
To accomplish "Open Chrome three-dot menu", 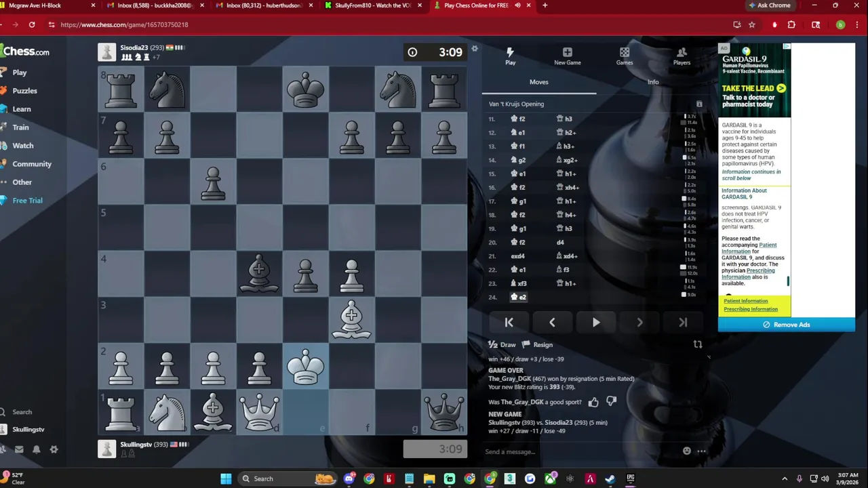I will pos(859,24).
